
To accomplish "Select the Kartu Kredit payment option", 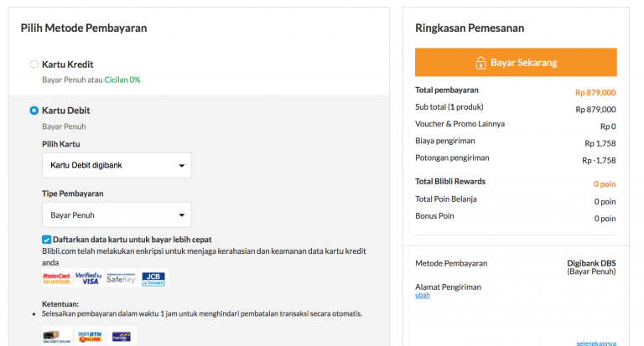I will click(x=34, y=64).
